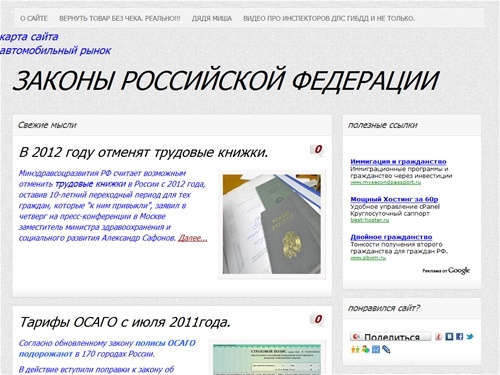Click text Удобное управление cPanel

point(395,207)
